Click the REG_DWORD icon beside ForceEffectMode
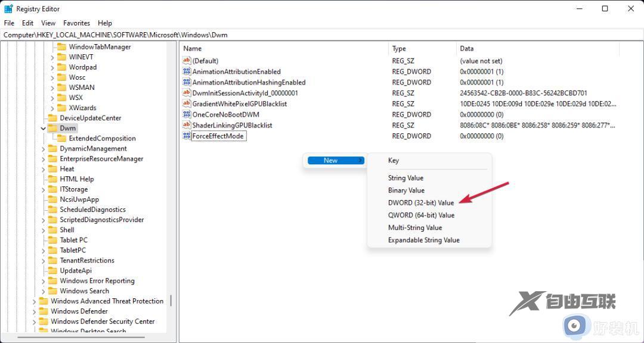 coord(187,136)
